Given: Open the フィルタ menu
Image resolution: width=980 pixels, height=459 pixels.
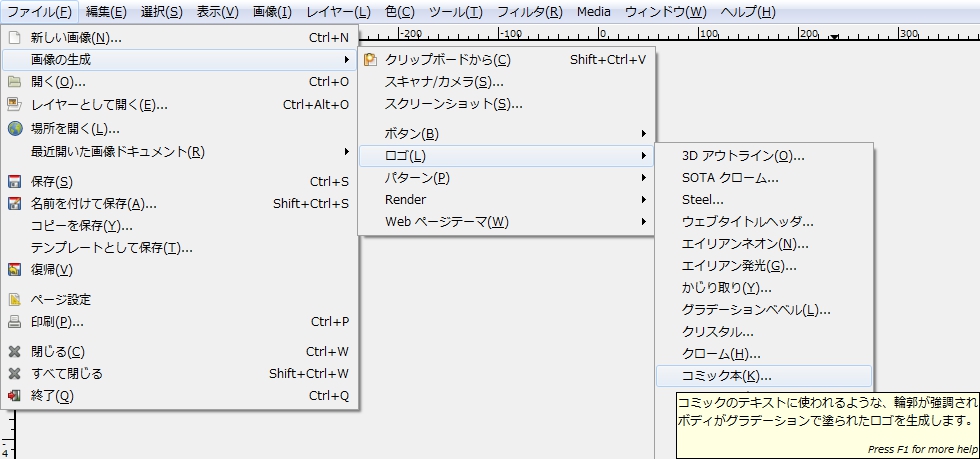Looking at the screenshot, I should pos(529,12).
